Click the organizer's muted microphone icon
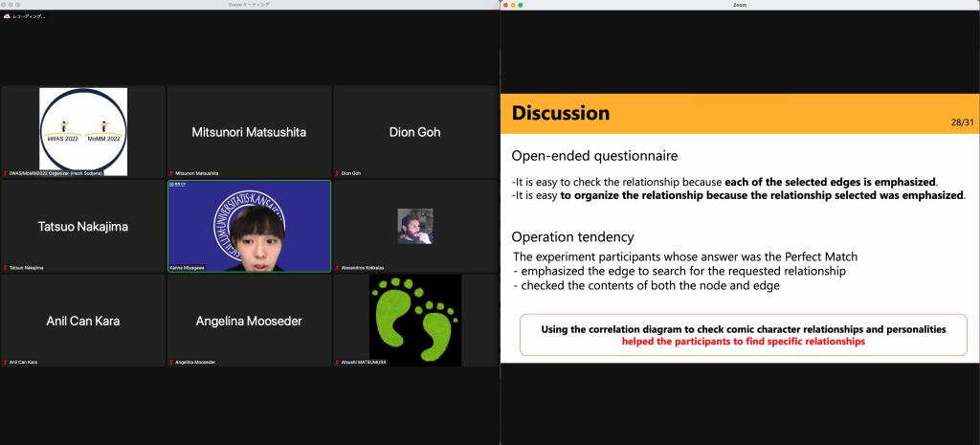Viewport: 980px width, 445px height. [5, 173]
